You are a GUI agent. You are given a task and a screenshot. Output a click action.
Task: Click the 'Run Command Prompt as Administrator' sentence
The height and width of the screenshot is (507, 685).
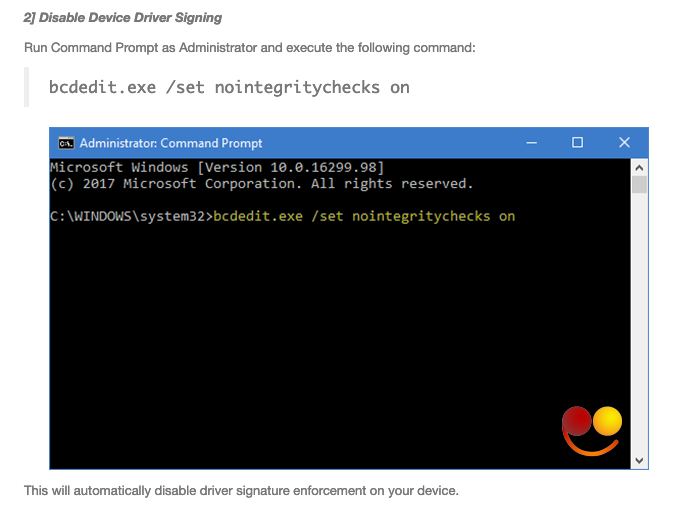249,47
